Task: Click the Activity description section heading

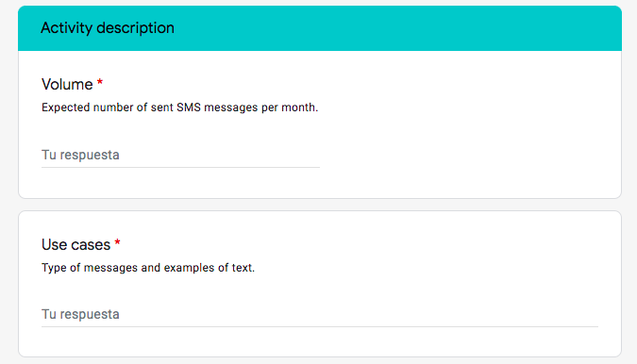Action: tap(108, 28)
